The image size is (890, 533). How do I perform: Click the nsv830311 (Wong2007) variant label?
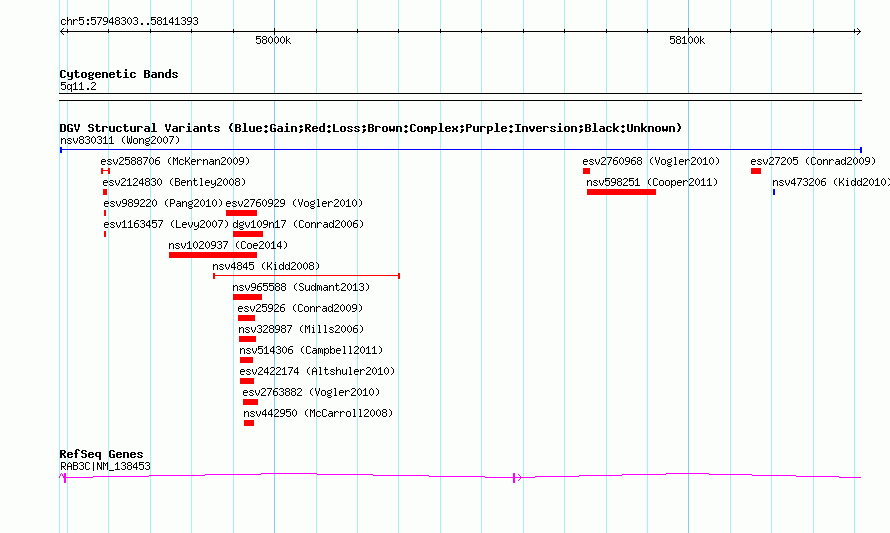120,140
